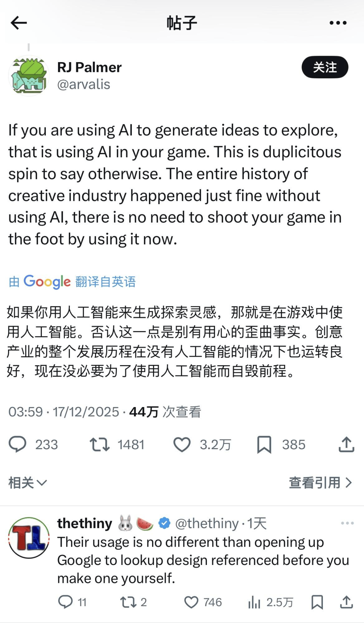The height and width of the screenshot is (623, 364).
Task: Open the three-dot menu at top
Action: [x=338, y=23]
